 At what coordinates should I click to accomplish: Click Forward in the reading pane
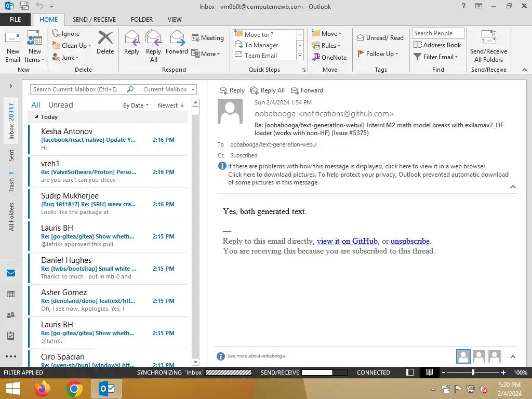pyautogui.click(x=307, y=90)
